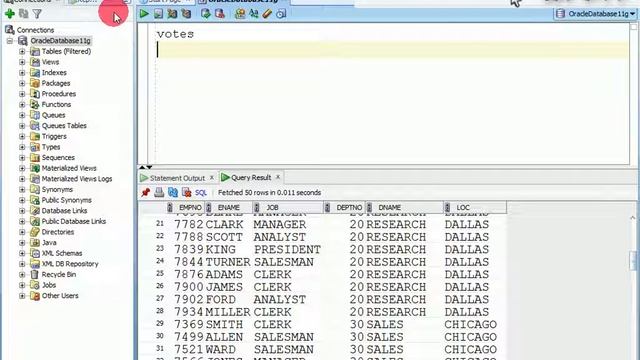Click in the SQL worksheet editor's empty line
Viewport: 640px width, 360px height.
click(x=392, y=50)
